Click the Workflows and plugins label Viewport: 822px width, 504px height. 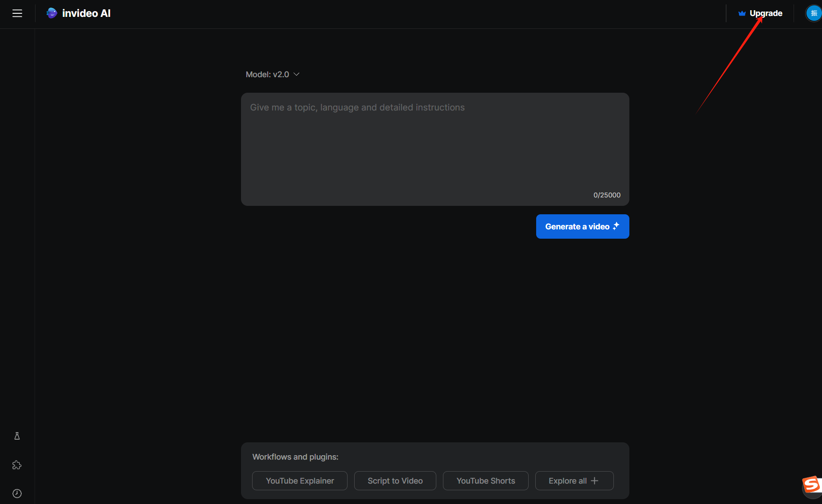tap(295, 457)
